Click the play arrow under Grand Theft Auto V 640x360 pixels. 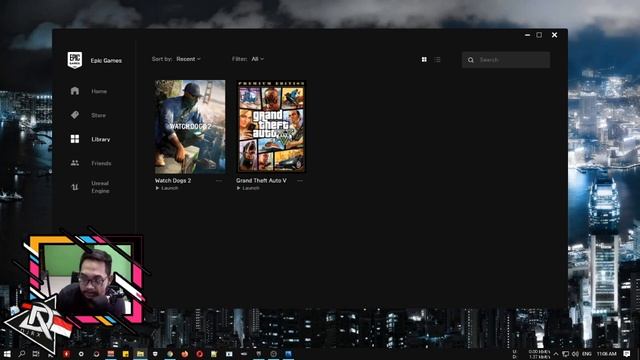point(238,188)
